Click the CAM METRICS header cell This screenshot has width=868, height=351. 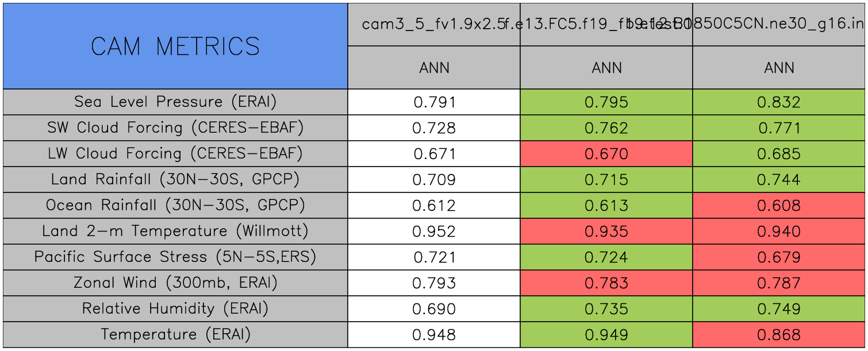pyautogui.click(x=175, y=46)
